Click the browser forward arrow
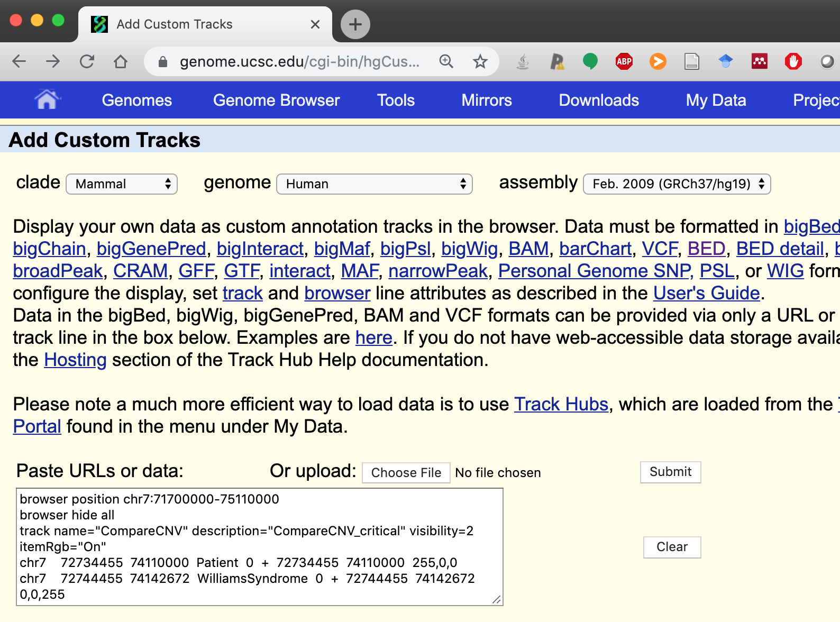This screenshot has height=622, width=840. coord(53,62)
